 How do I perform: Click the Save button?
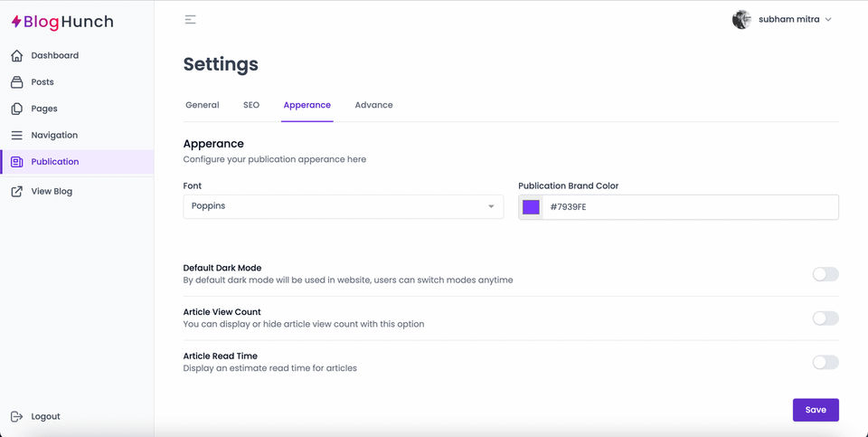(x=816, y=410)
